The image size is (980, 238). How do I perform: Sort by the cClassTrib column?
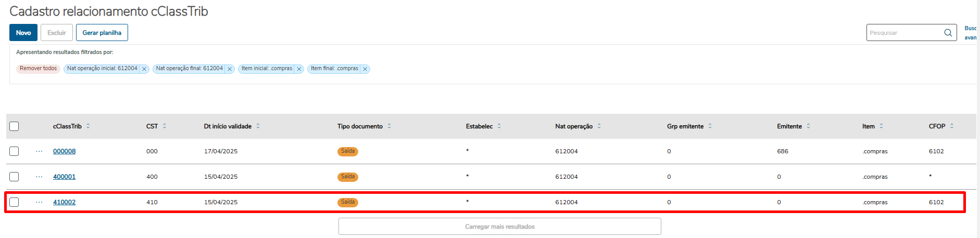tap(88, 126)
